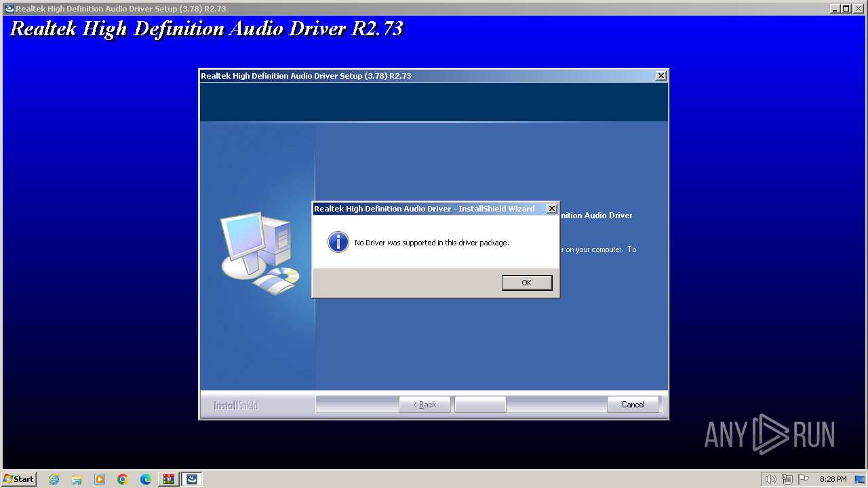Viewport: 868px width, 488px height.
Task: Minimize the full-screen Realtek setup window
Action: click(x=835, y=8)
